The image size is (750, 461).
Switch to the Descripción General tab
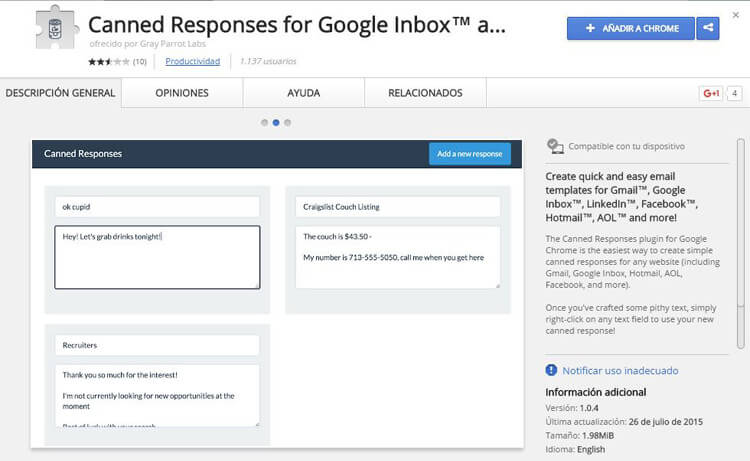(60, 93)
